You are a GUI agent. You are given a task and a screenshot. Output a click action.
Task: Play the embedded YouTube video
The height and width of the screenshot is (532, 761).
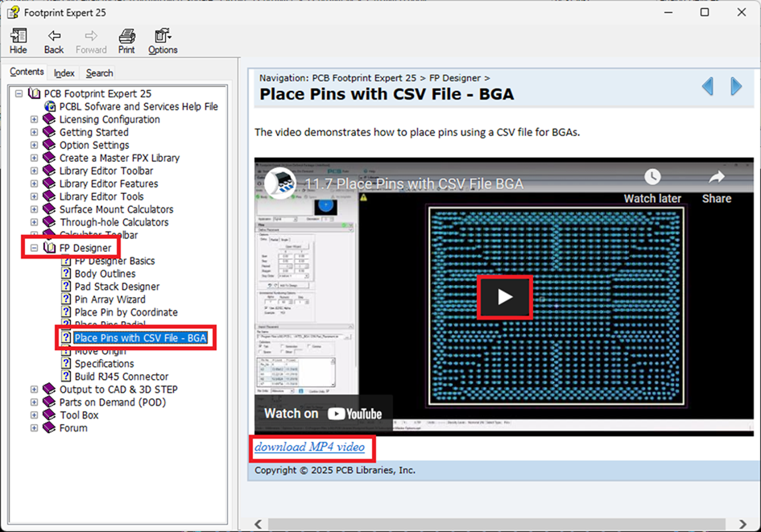(505, 297)
